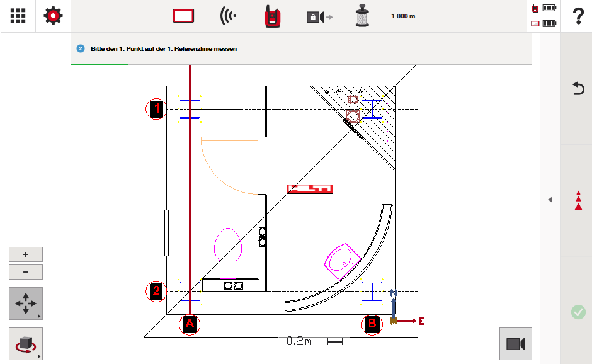Expand the pan arrows tool options
The image size is (592, 364).
(26, 304)
